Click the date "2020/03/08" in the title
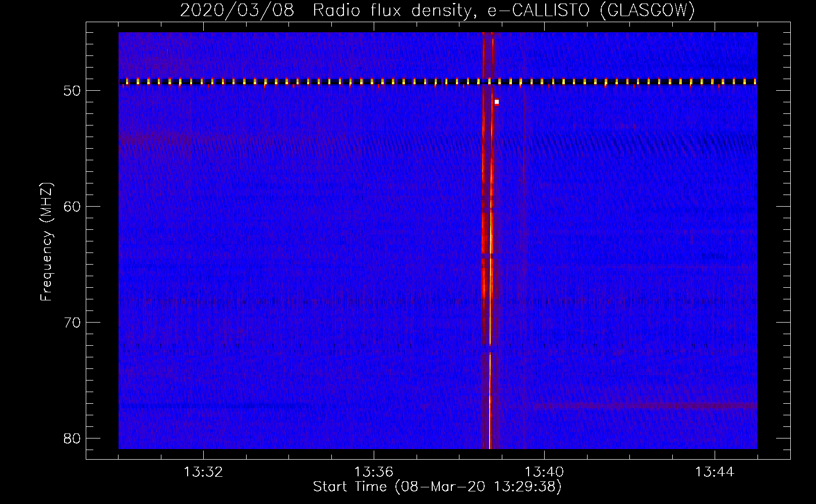This screenshot has width=816, height=504. point(237,11)
